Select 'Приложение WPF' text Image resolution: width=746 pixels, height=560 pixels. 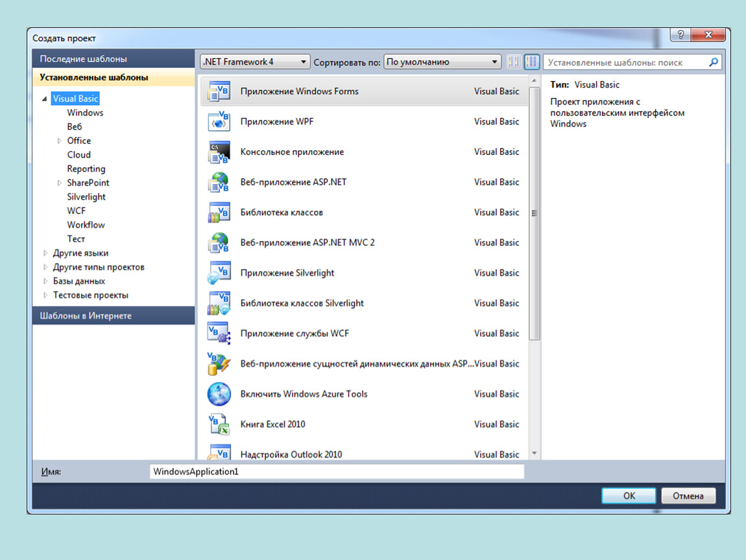[277, 122]
